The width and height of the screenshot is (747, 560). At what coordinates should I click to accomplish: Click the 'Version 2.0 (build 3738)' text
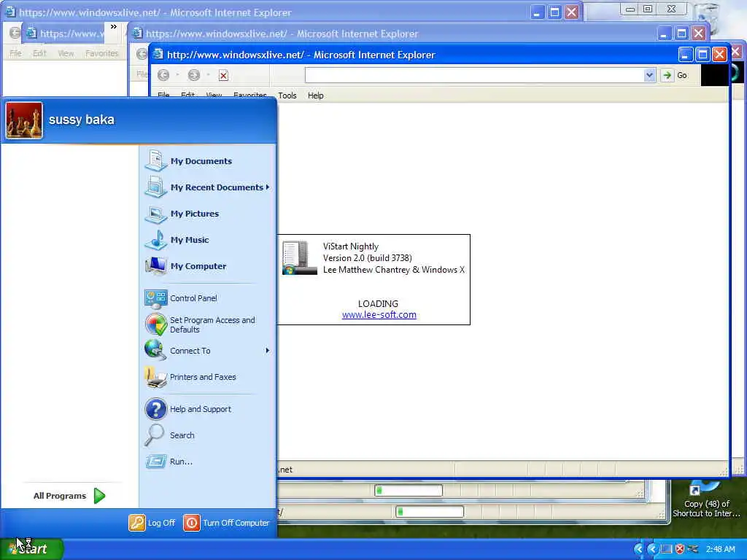[x=368, y=258]
